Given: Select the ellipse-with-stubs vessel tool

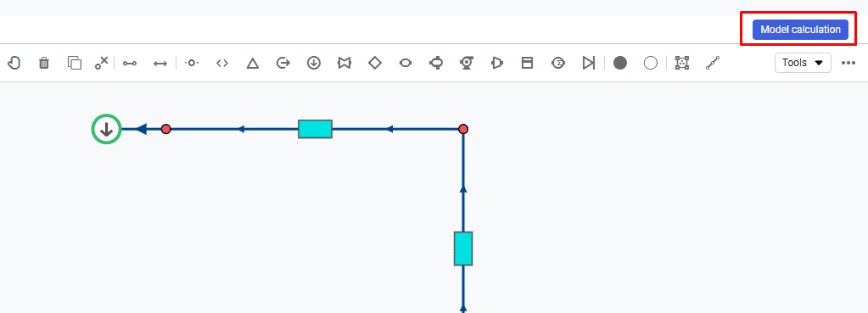Looking at the screenshot, I should 436,63.
